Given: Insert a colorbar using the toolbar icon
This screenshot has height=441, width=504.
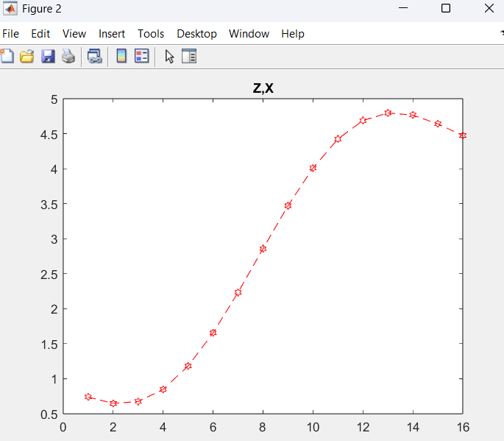Looking at the screenshot, I should (121, 56).
